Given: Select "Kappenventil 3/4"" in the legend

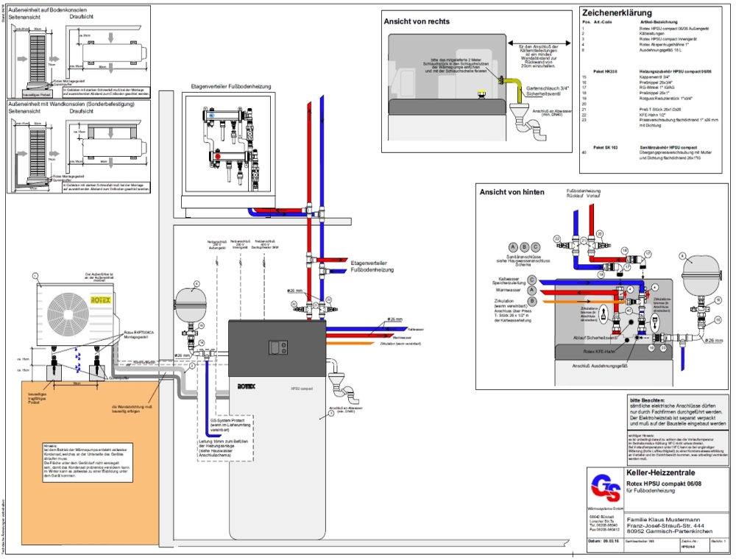Looking at the screenshot, I should (x=654, y=77).
